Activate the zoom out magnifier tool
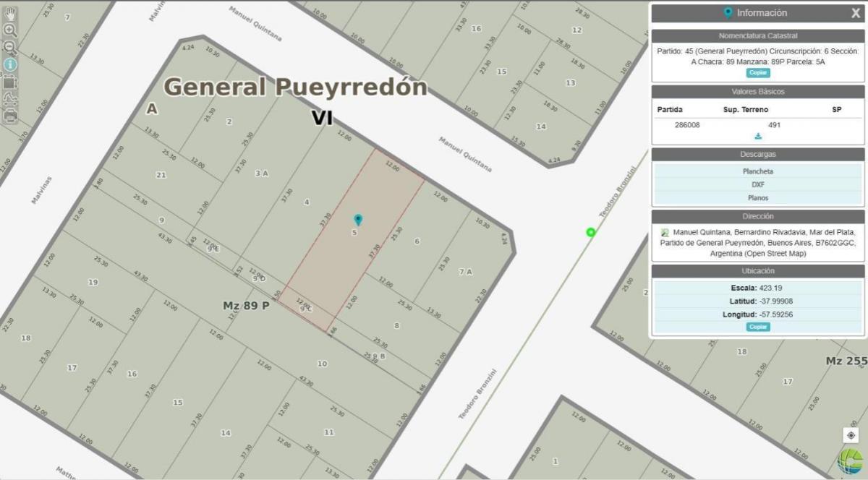Viewport: 868px width, 480px height. point(10,47)
